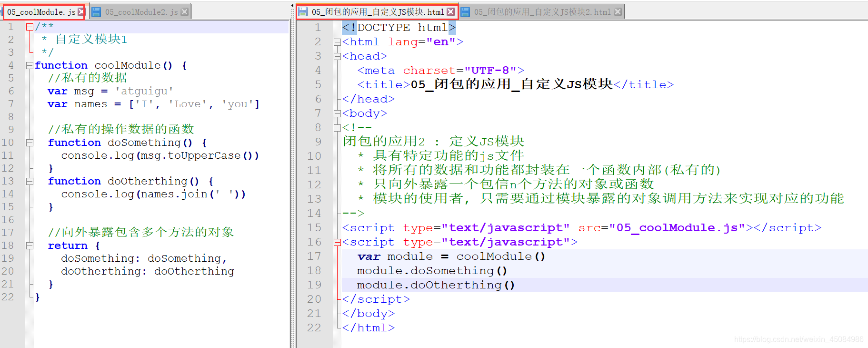Screen dimensions: 868x348
Task: Close the 05_coolModule2.js tab
Action: point(185,12)
